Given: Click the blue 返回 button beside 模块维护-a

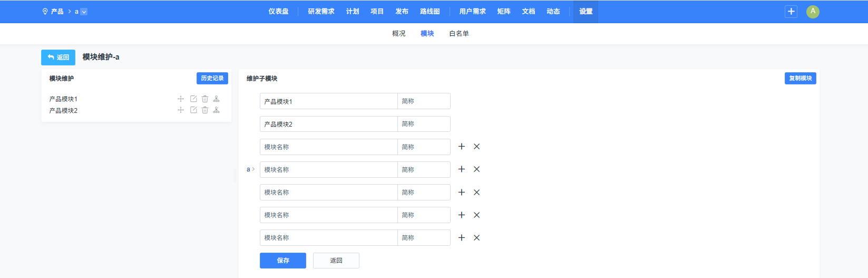Looking at the screenshot, I should click(x=58, y=57).
